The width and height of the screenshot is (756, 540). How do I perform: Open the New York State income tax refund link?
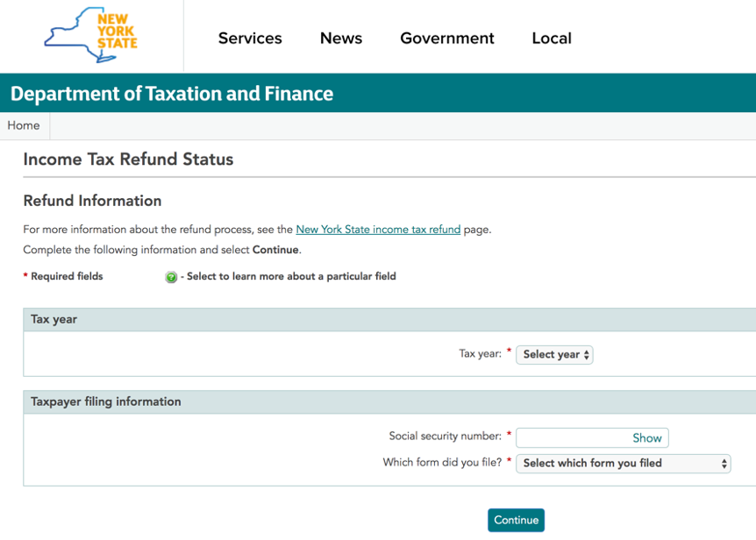point(378,229)
